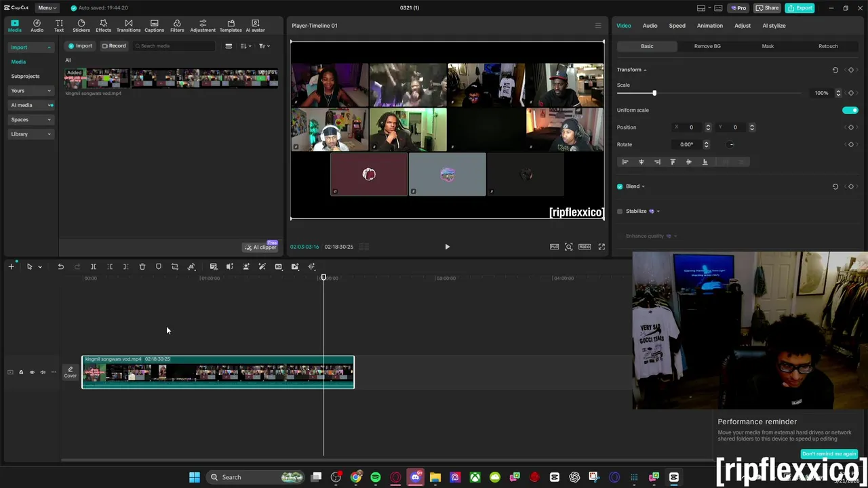The width and height of the screenshot is (868, 488).
Task: Align clip to left edge
Action: point(625,162)
